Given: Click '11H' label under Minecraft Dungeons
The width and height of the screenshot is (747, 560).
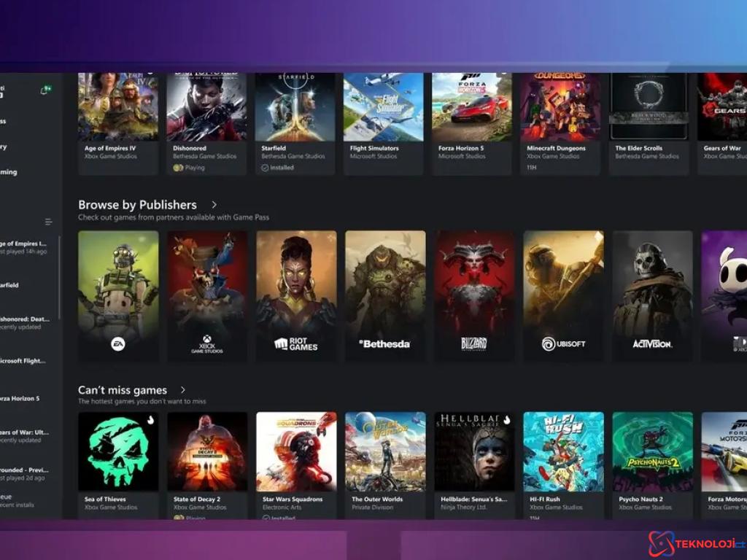Looking at the screenshot, I should [532, 168].
